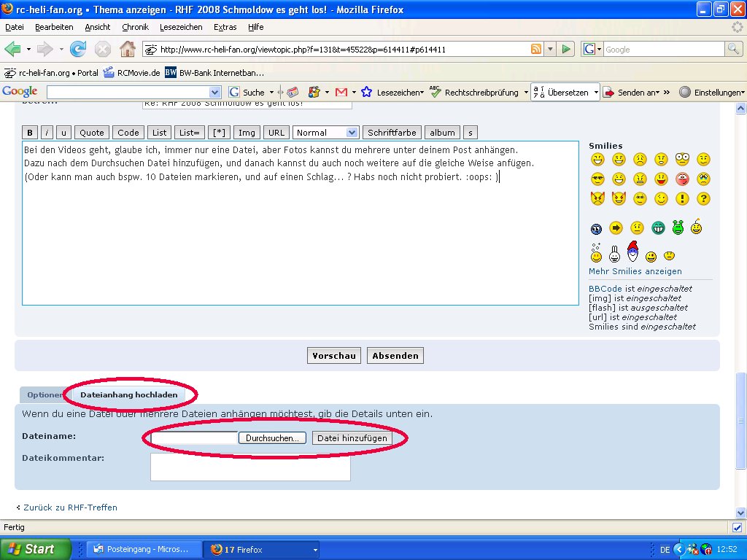
Task: Click the Lesezeichen star icon
Action: [x=366, y=92]
